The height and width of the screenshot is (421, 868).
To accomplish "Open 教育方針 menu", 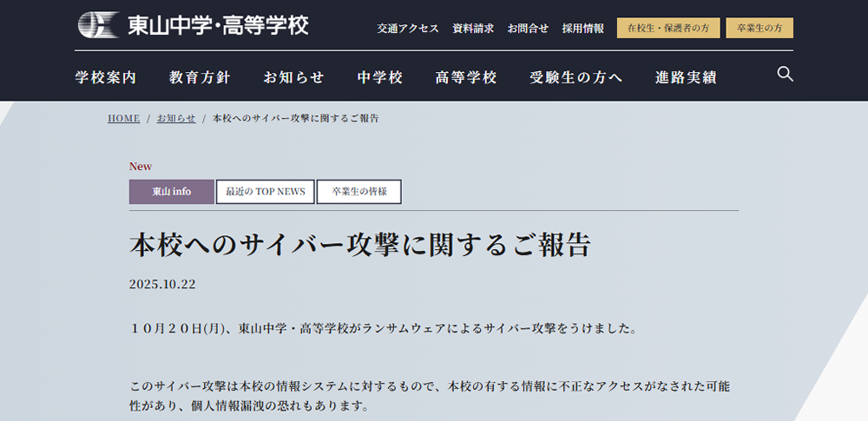I will pos(200,77).
